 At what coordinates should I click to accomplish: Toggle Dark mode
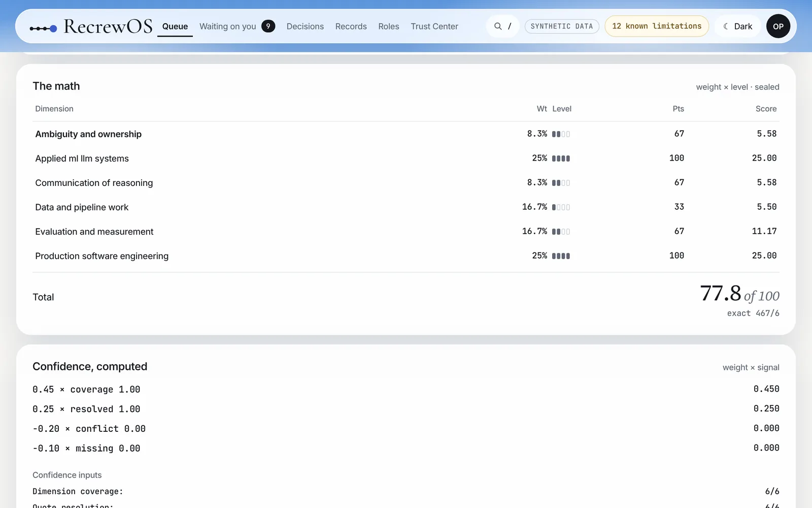(x=738, y=26)
